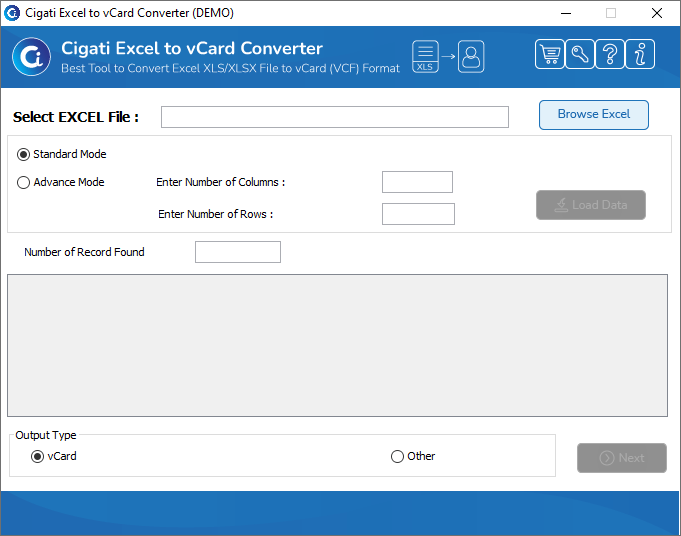
Task: Open the shopping cart purchase icon
Action: [x=550, y=54]
